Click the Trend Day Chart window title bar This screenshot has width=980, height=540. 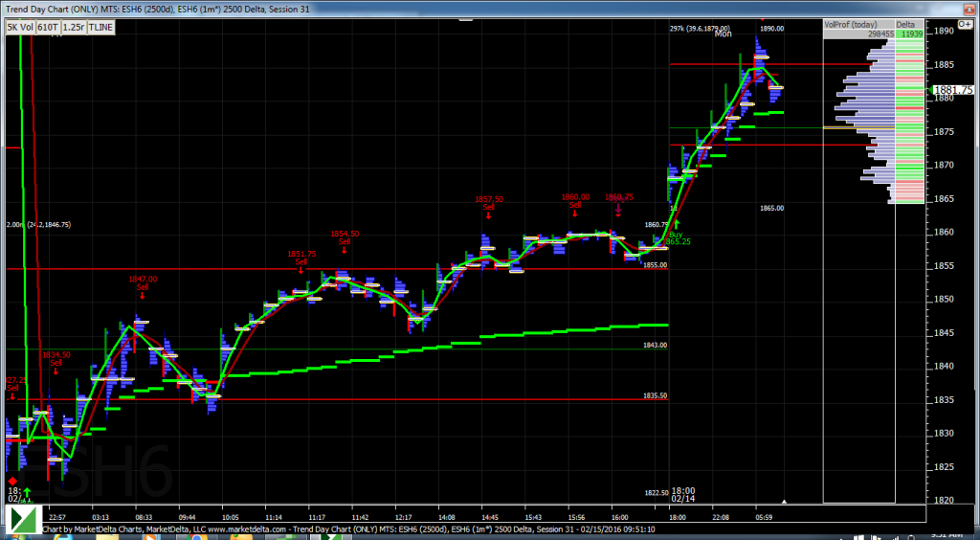click(x=490, y=10)
